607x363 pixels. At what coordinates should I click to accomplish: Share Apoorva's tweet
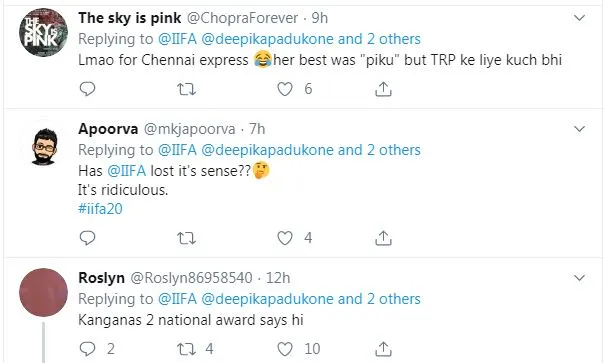(x=383, y=238)
